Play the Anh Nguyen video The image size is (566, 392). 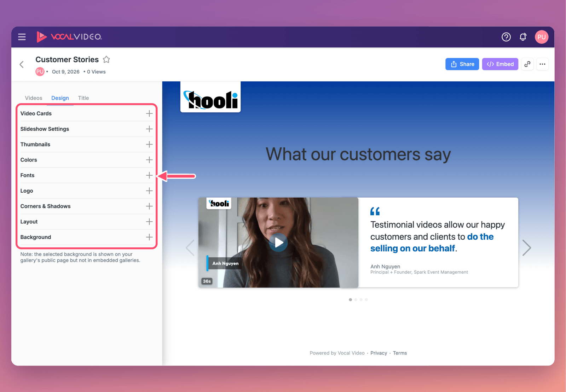[x=278, y=242]
